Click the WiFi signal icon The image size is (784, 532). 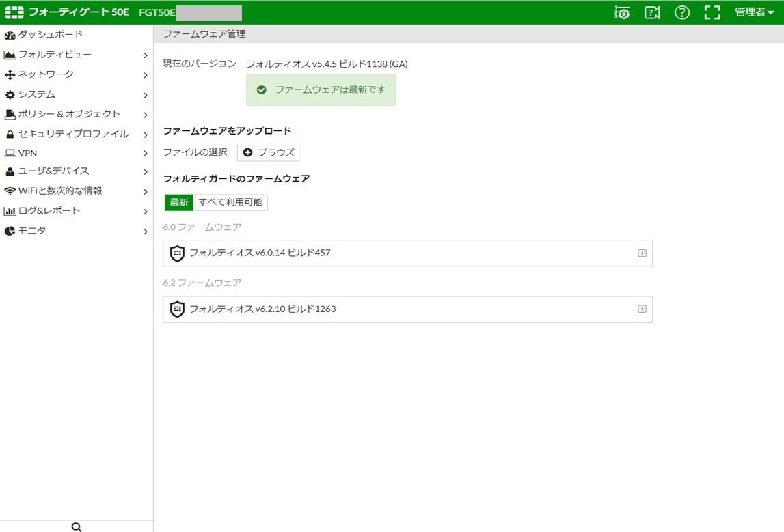point(10,191)
